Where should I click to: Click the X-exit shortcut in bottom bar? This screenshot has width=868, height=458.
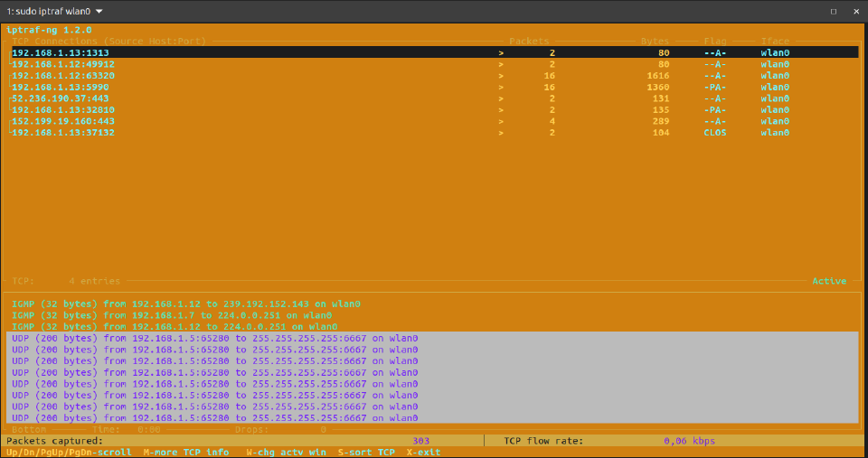[x=423, y=452]
